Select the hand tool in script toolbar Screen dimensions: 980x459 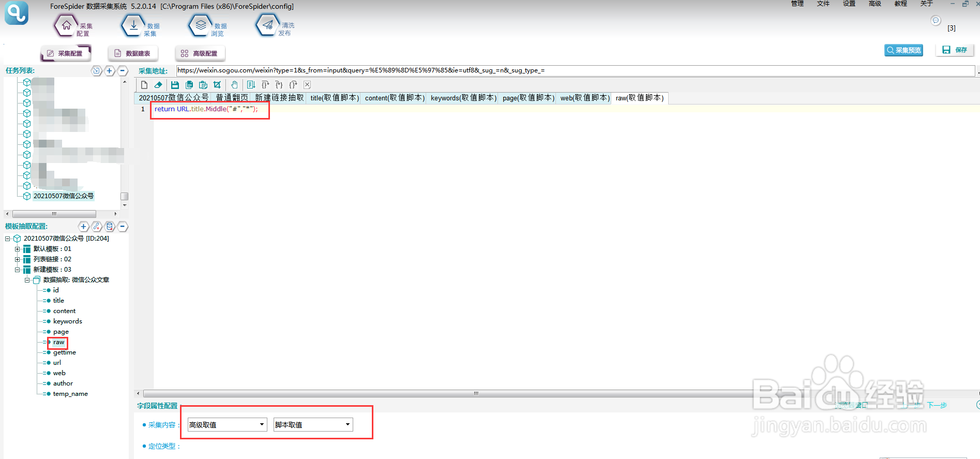point(234,85)
